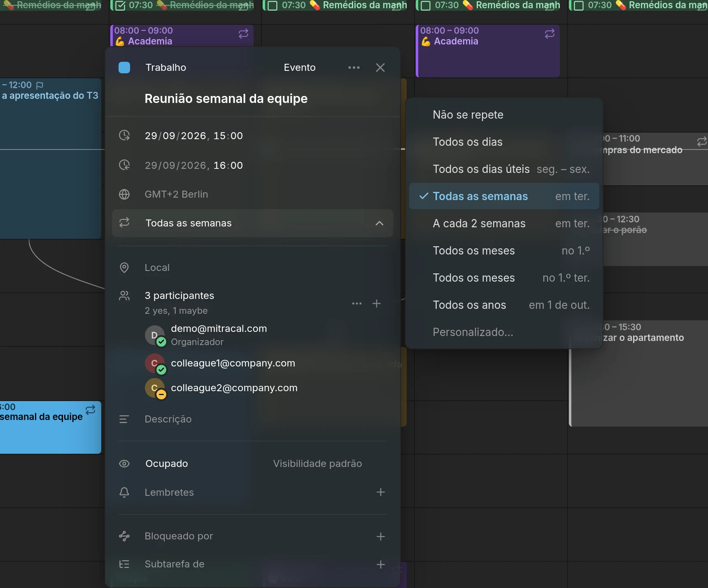
Task: Click the participants people icon
Action: 124,296
